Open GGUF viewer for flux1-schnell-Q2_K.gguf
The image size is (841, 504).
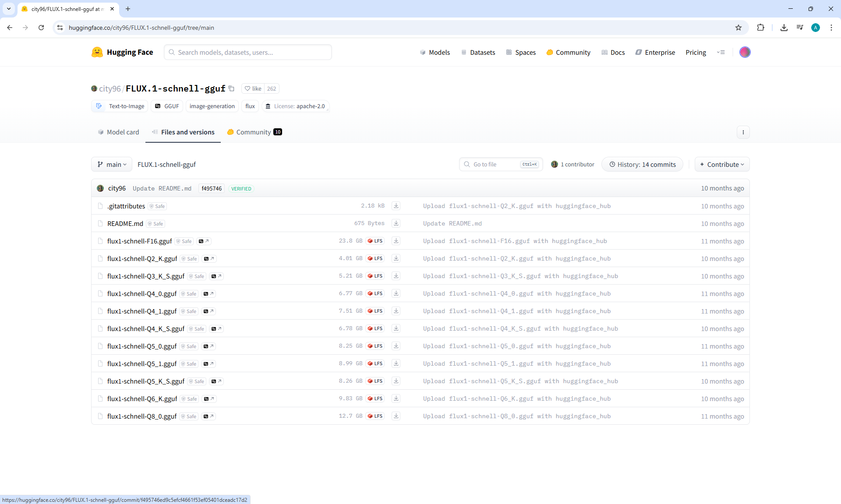coord(209,259)
